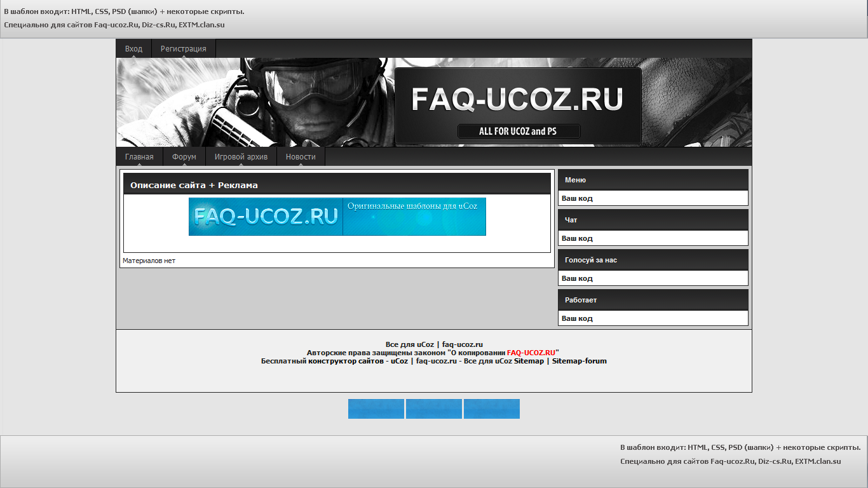Follow the Все для uCoz | faq-ucoz.ru footer link
Viewport: 868px width, 488px height.
pyautogui.click(x=434, y=344)
